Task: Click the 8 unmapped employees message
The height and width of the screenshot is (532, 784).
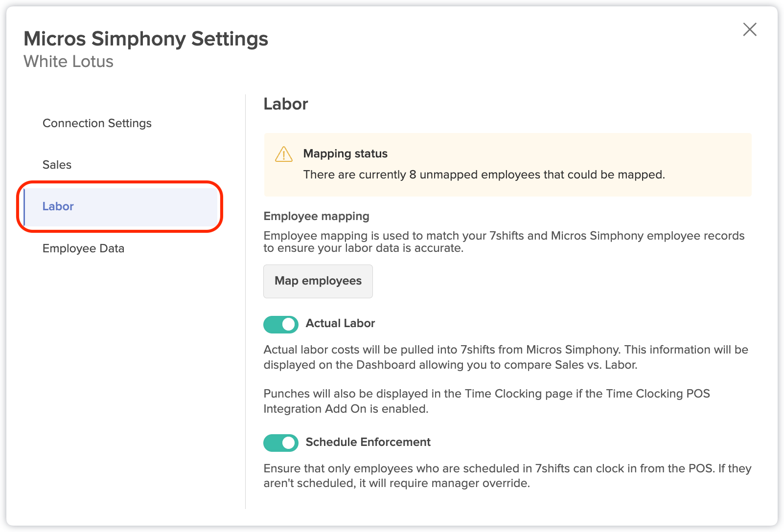Action: (484, 175)
